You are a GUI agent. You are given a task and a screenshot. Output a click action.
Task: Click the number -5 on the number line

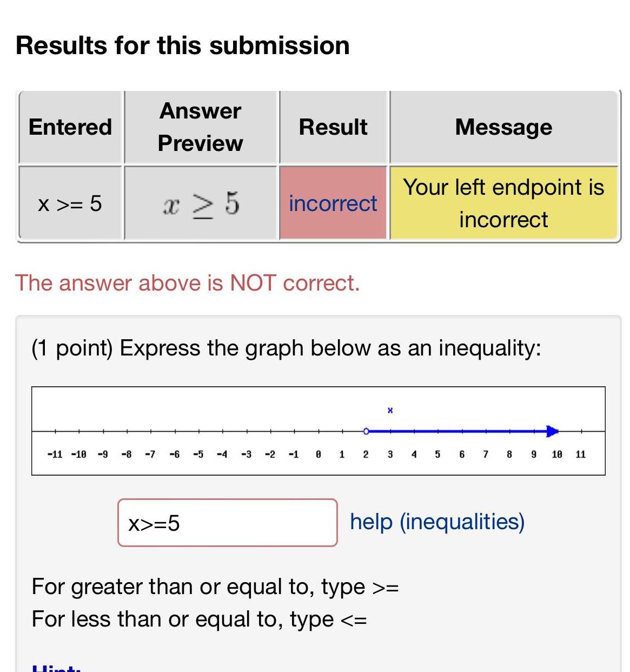click(x=198, y=454)
